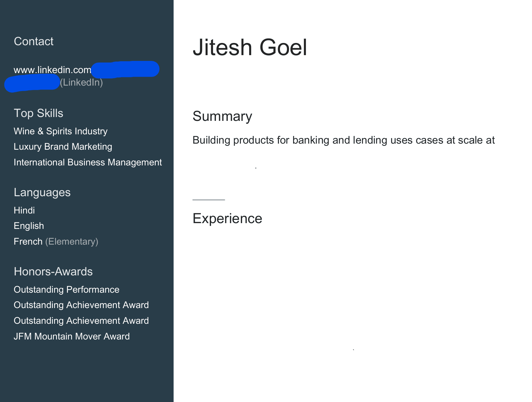This screenshot has height=402, width=532.
Task: Click the Languages section heading
Action: click(42, 192)
